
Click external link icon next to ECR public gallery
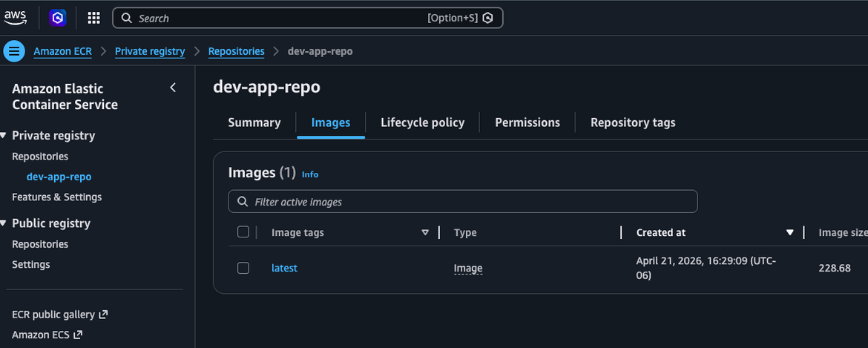[x=103, y=315]
